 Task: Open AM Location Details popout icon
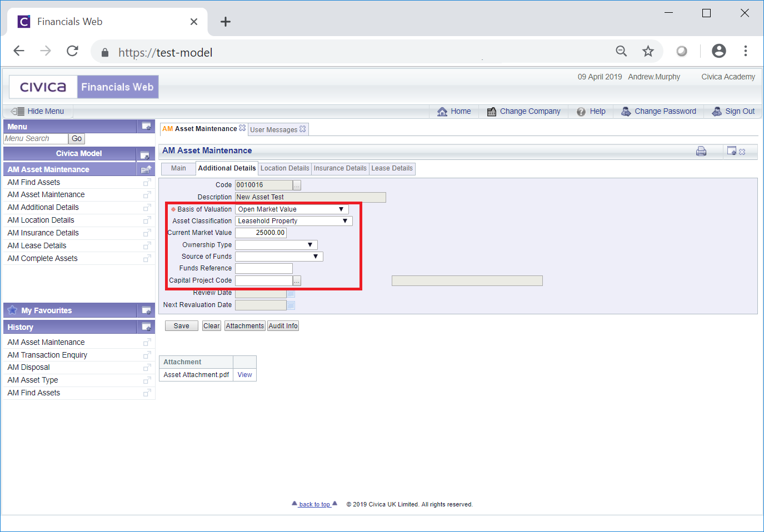coord(147,220)
